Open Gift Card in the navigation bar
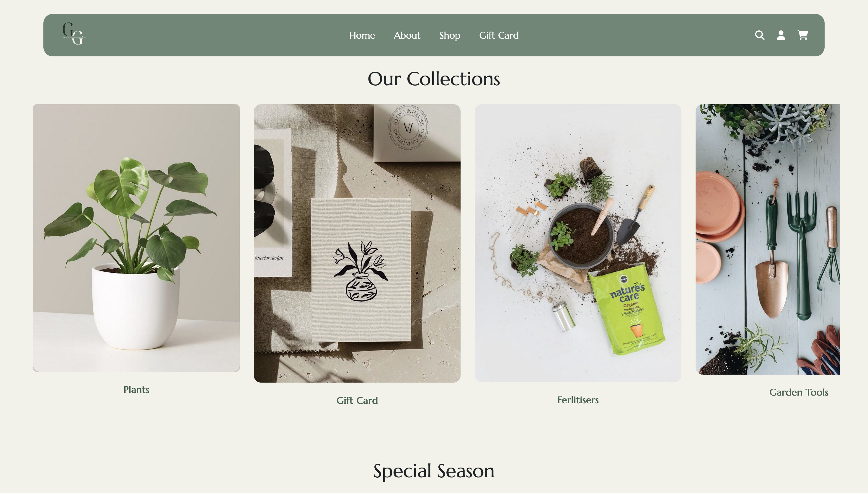The height and width of the screenshot is (493, 868). coord(499,35)
